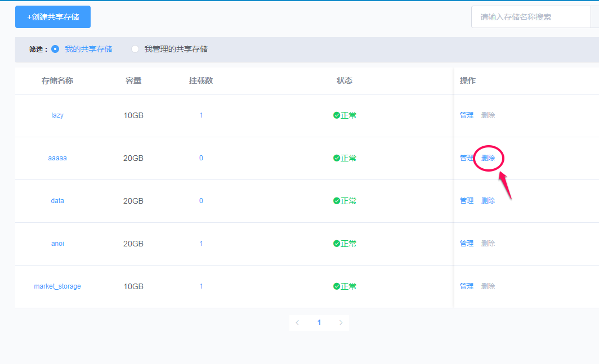Click the green 正常 status icon for lazy
The image size is (599, 364).
[337, 115]
